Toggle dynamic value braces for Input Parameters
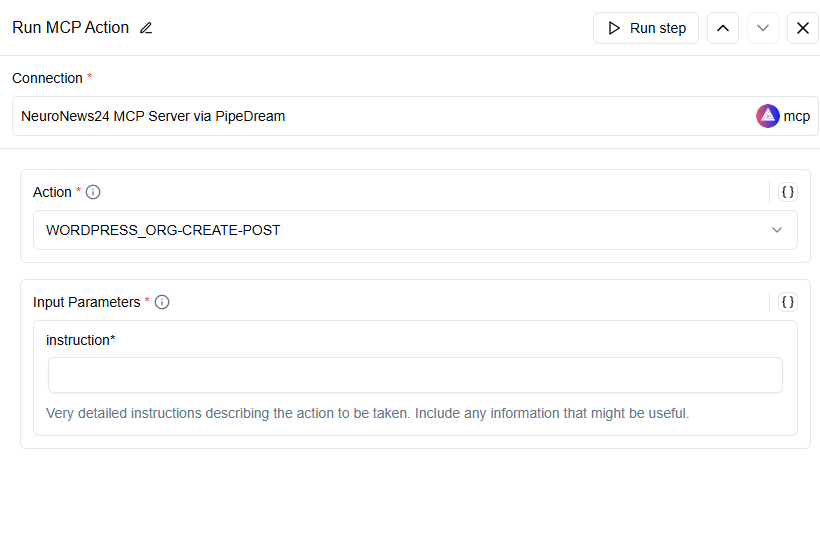This screenshot has width=820, height=550. pyautogui.click(x=788, y=302)
